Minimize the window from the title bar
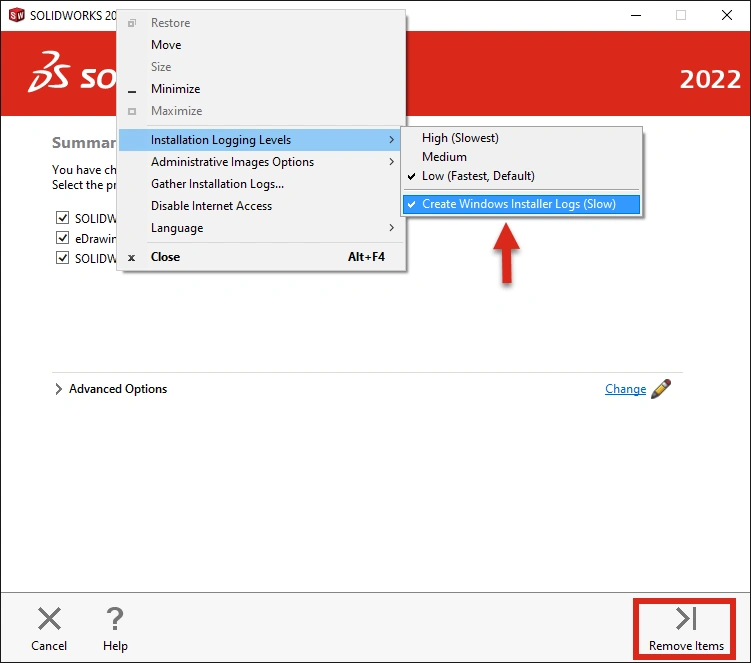This screenshot has height=663, width=751. (636, 15)
